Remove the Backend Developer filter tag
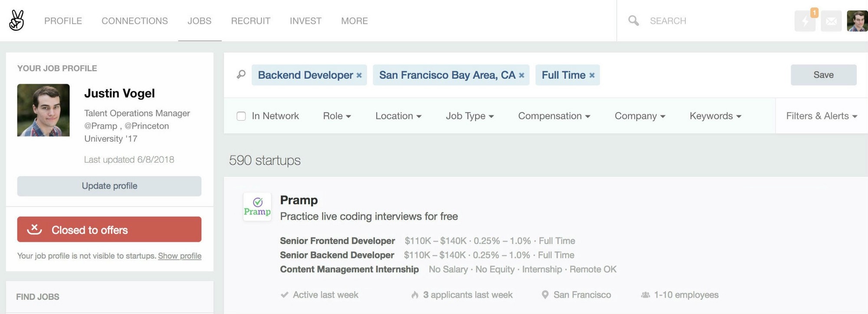The width and height of the screenshot is (868, 314). pyautogui.click(x=359, y=76)
